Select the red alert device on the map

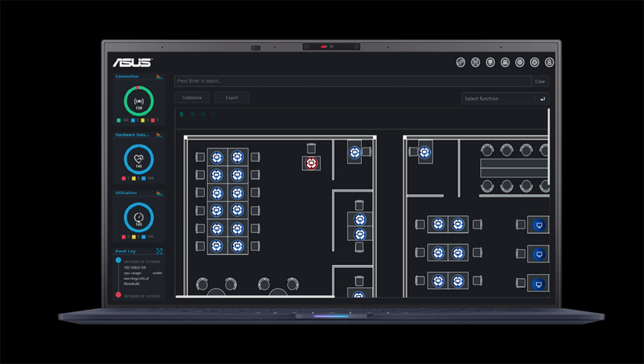pos(311,163)
